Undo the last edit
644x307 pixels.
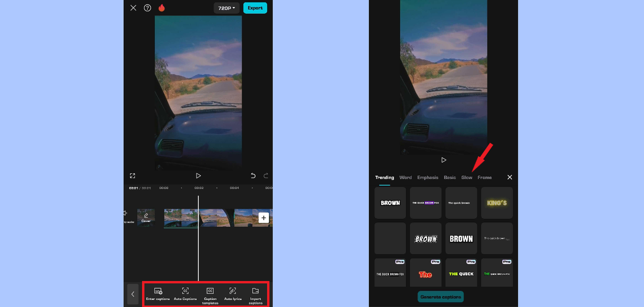click(x=253, y=176)
